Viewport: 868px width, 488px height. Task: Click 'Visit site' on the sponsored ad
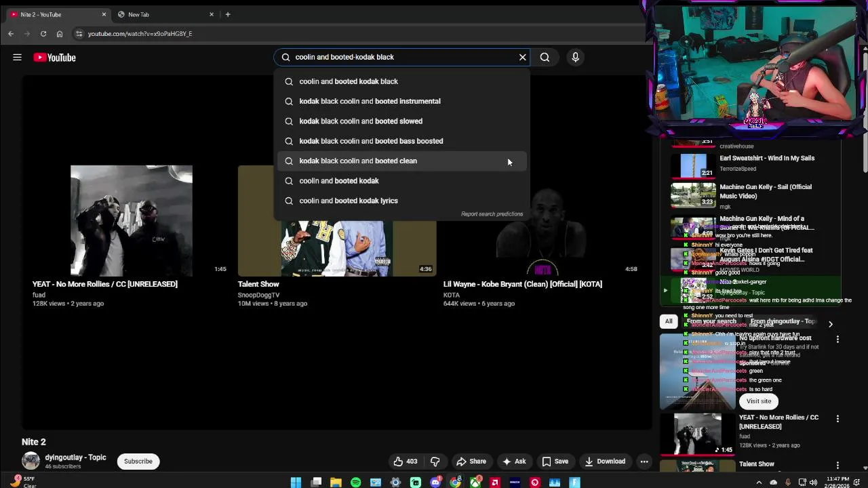pyautogui.click(x=759, y=401)
